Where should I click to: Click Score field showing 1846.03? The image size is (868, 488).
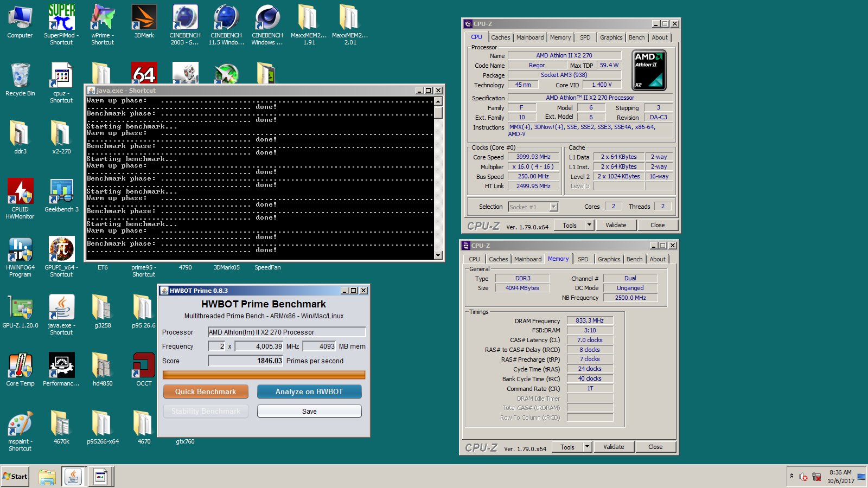[246, 361]
